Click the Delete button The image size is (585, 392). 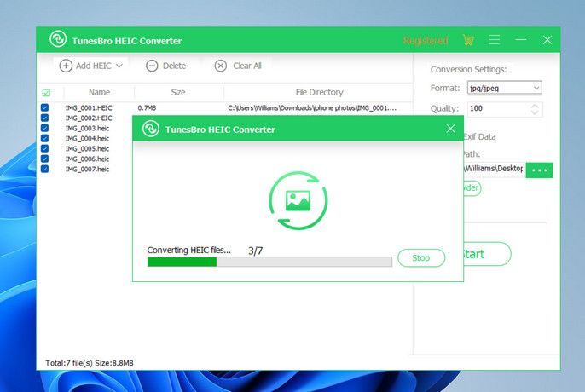[166, 66]
